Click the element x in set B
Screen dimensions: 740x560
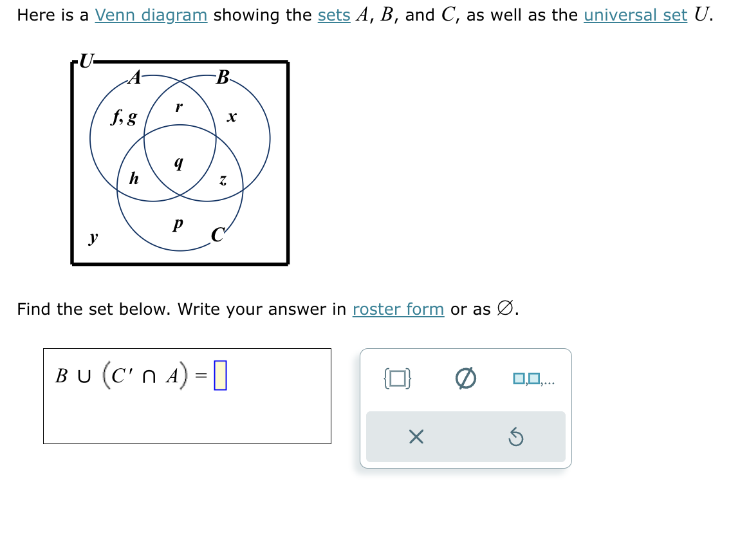230,117
